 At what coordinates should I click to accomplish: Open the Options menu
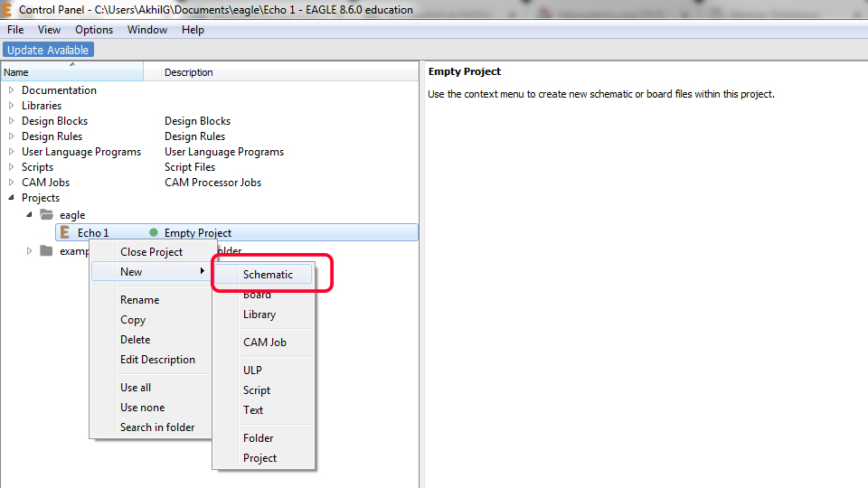click(x=94, y=30)
